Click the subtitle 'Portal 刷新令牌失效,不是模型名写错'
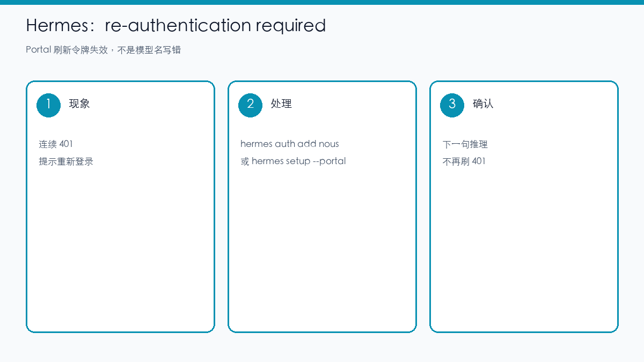 click(104, 50)
